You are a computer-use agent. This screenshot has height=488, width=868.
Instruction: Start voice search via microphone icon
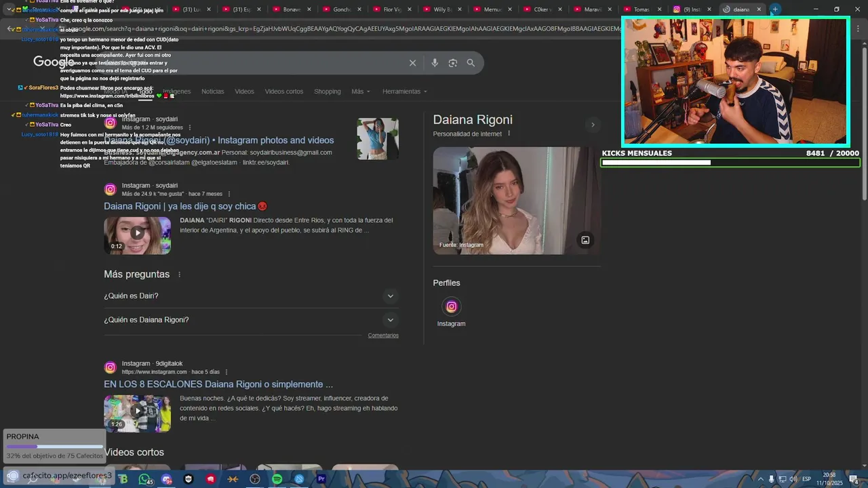[x=435, y=63]
